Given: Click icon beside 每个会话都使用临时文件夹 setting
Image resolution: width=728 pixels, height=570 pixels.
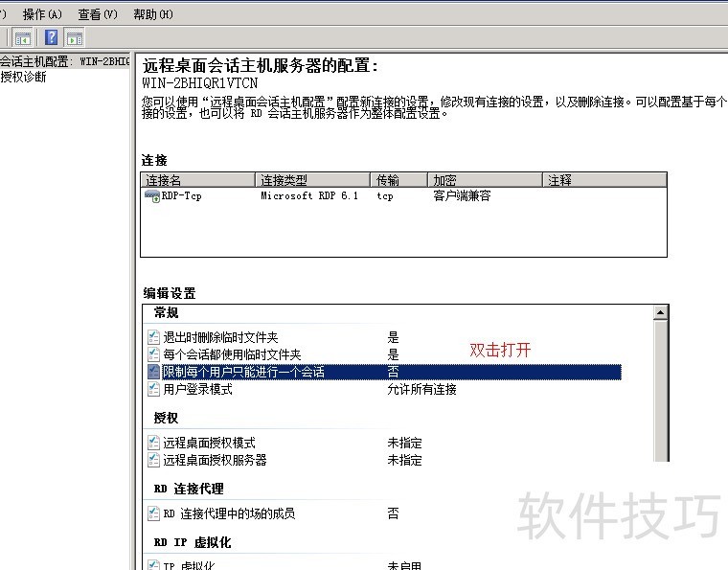Looking at the screenshot, I should point(153,354).
